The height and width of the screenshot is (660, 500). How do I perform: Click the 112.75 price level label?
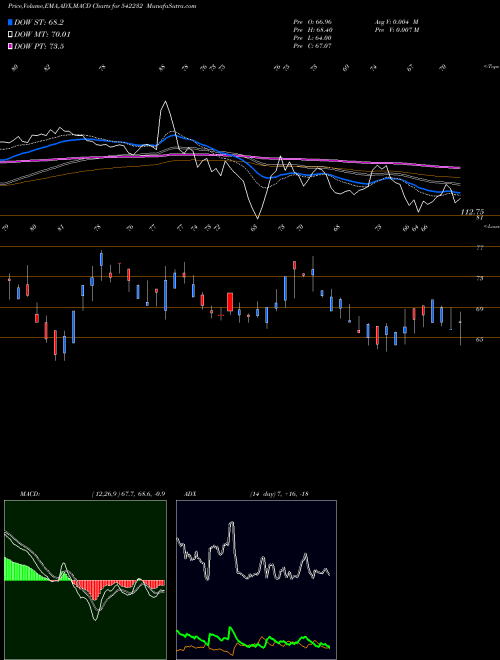[x=472, y=212]
